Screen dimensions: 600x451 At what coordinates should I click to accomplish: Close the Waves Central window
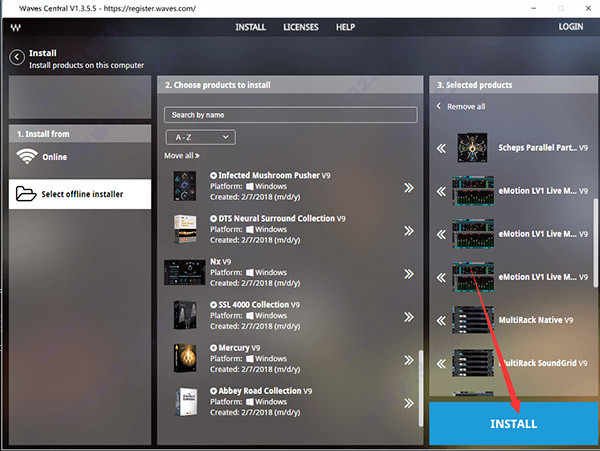pyautogui.click(x=588, y=8)
